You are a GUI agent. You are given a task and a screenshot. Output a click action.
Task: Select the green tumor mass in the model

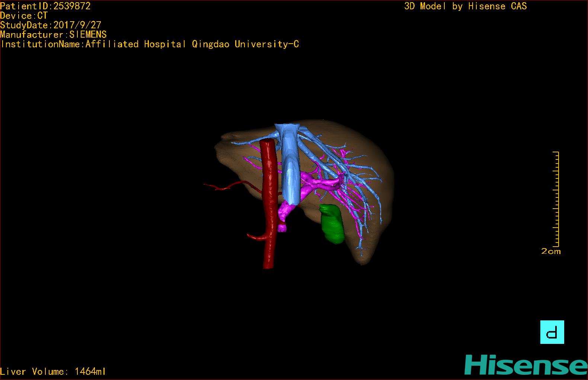(x=332, y=224)
